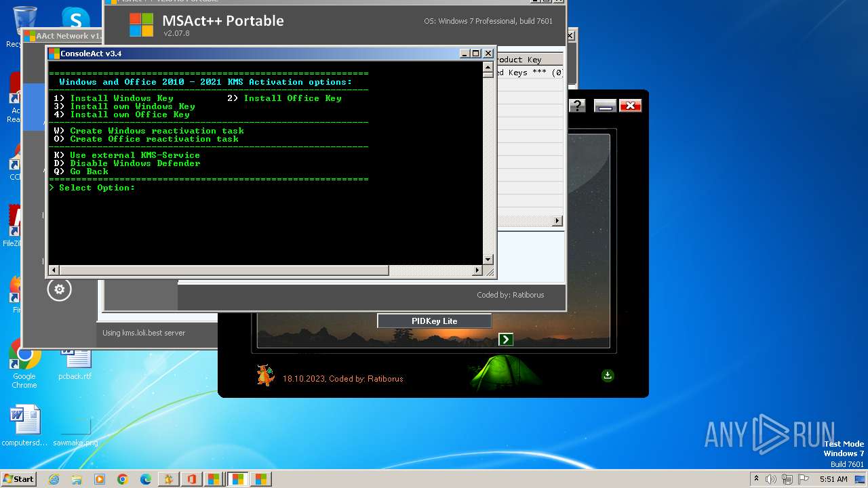
Task: Click the volume speaker tray icon
Action: [771, 479]
